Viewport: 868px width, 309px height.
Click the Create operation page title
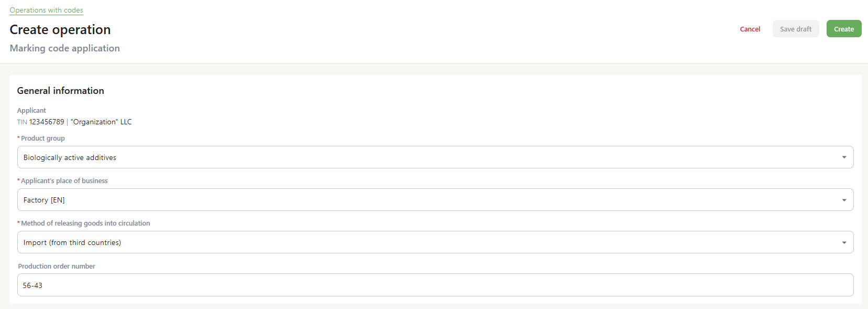(60, 29)
